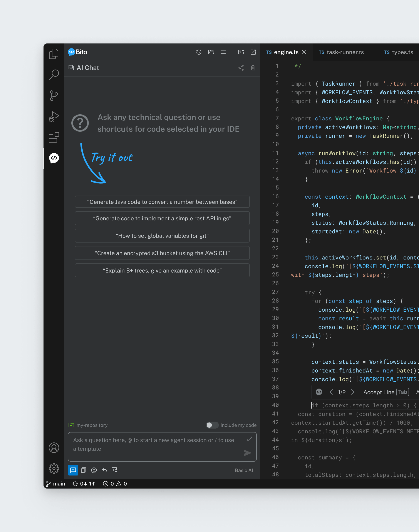Go to previous inline suggestion

coord(331,392)
